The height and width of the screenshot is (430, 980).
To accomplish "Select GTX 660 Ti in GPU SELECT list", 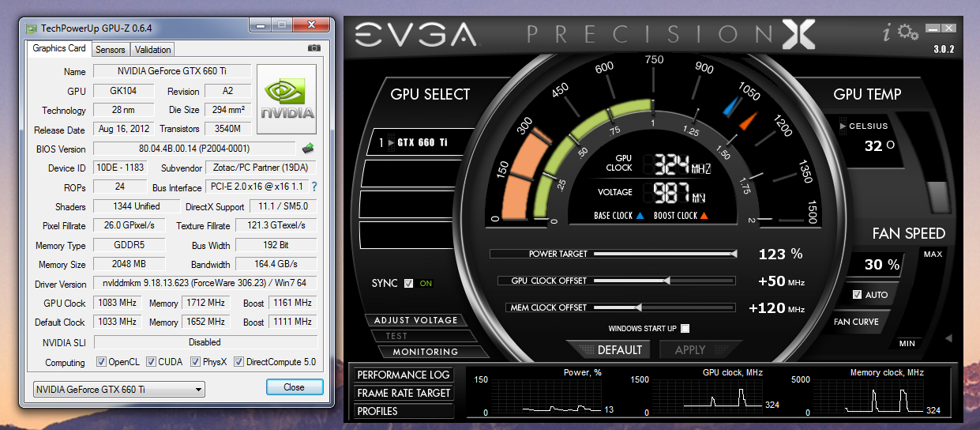I will point(420,143).
